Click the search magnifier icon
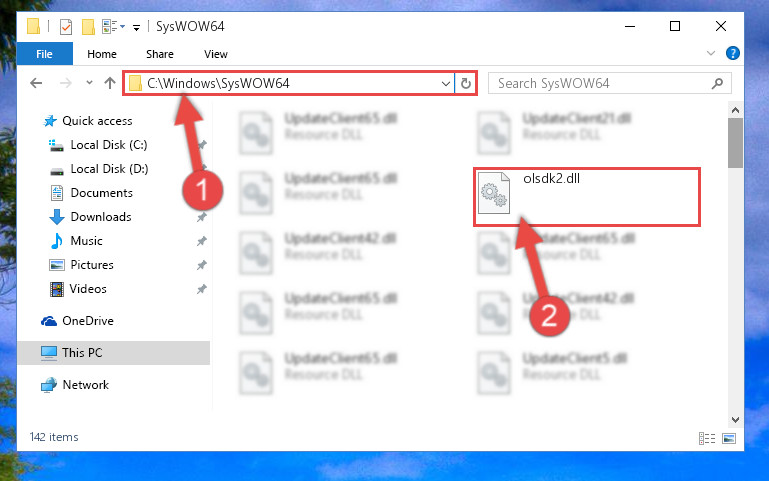 tap(717, 83)
